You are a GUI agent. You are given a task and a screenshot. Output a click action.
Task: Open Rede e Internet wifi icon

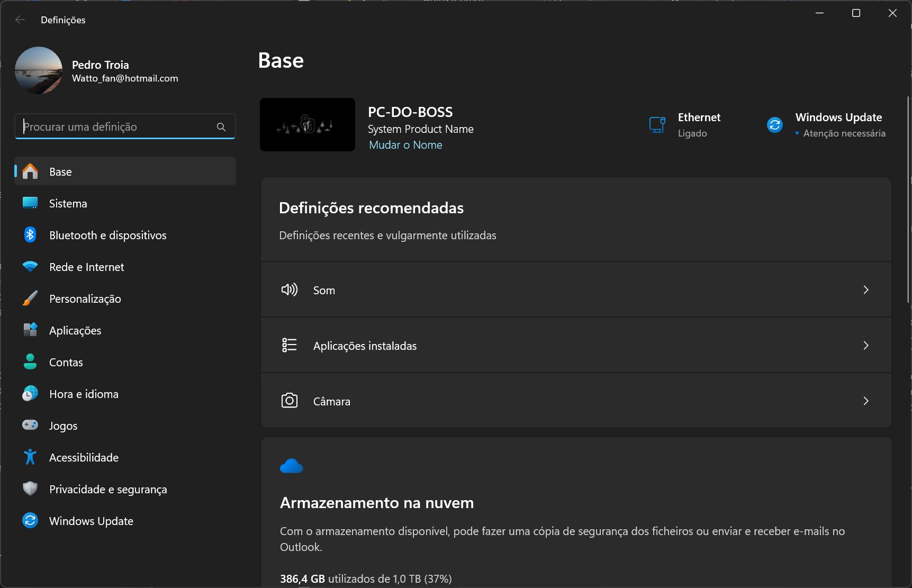pos(30,267)
